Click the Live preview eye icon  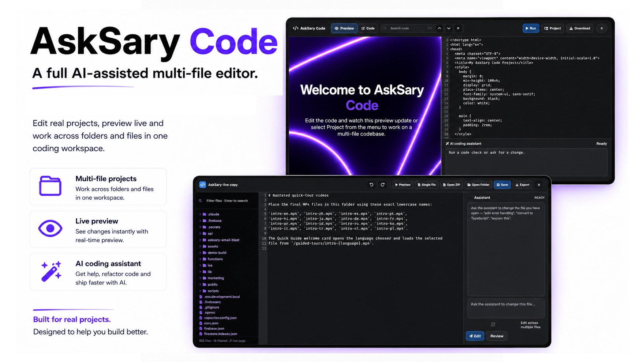pos(50,229)
